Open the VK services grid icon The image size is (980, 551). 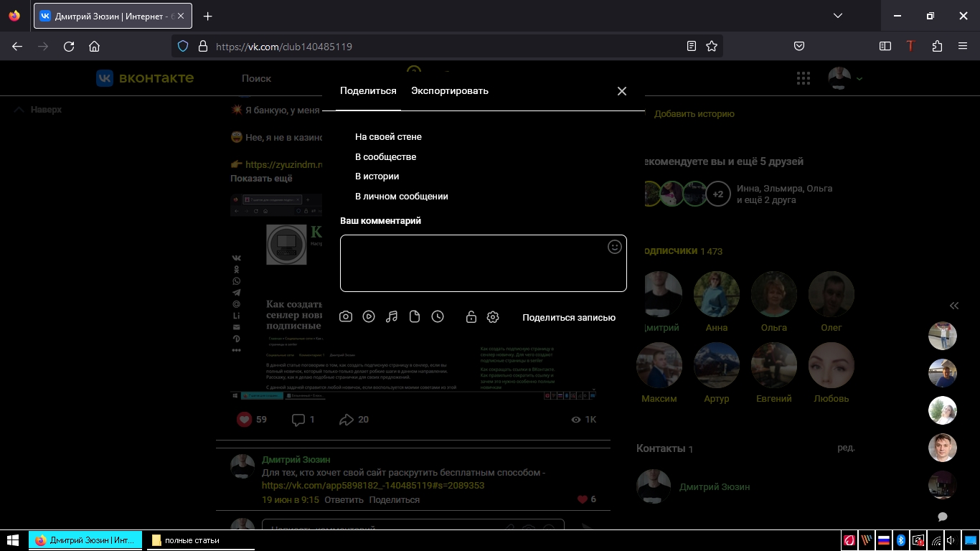click(x=804, y=78)
